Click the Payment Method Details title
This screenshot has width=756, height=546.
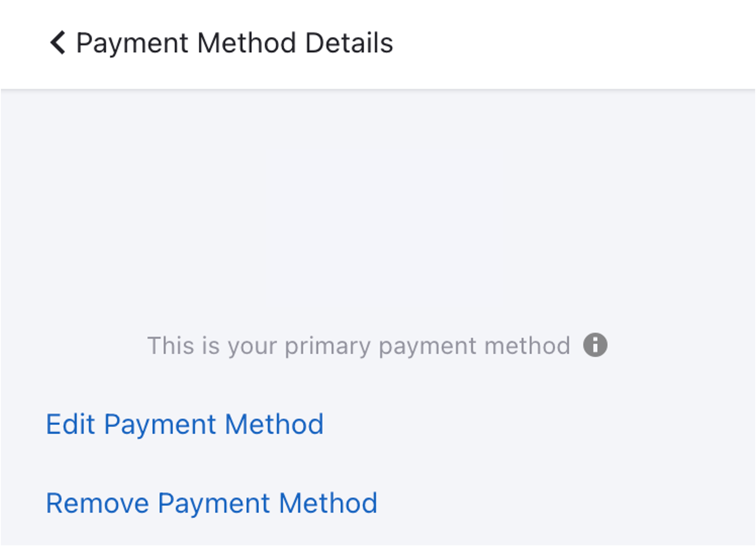(234, 43)
